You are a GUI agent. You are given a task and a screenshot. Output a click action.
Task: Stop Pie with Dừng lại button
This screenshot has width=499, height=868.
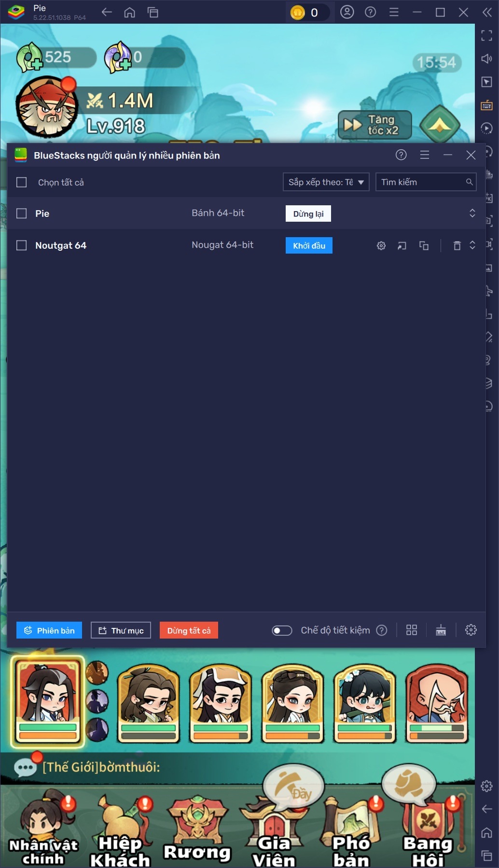pyautogui.click(x=308, y=213)
